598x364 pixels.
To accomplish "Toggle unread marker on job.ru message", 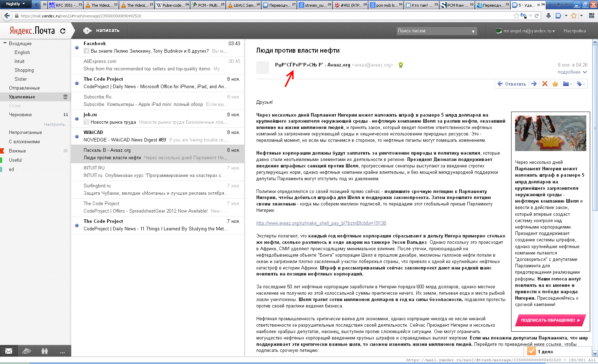I will click(77, 119).
